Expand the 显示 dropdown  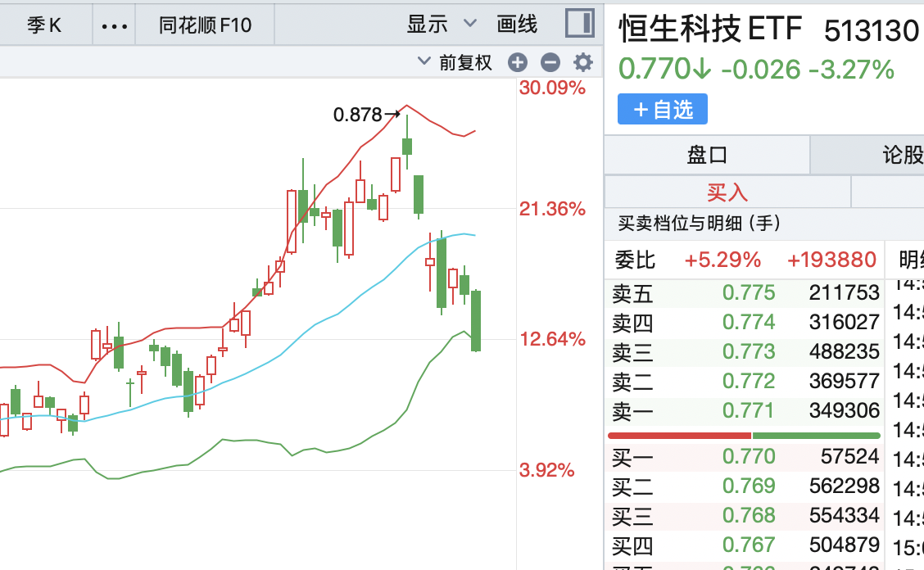[x=441, y=25]
